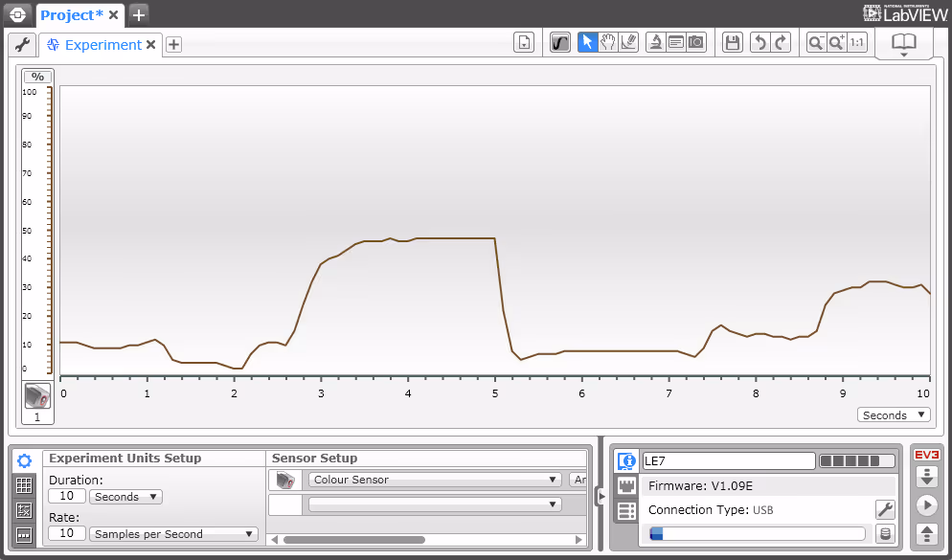952x560 pixels.
Task: Click the brick battery level indicator
Action: click(x=856, y=461)
